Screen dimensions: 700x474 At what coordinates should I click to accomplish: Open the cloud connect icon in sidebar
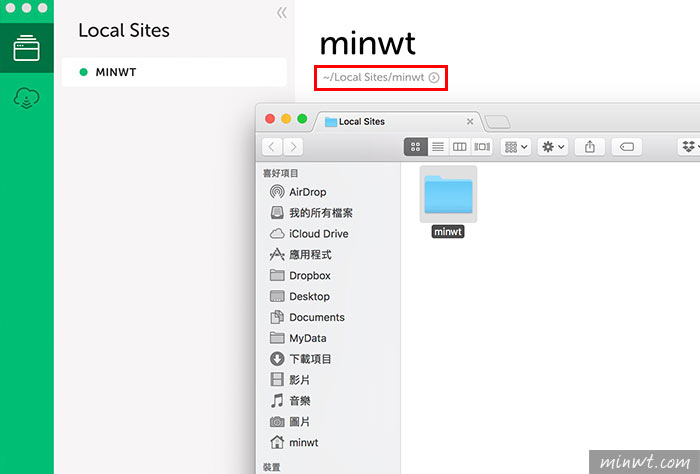[26, 98]
